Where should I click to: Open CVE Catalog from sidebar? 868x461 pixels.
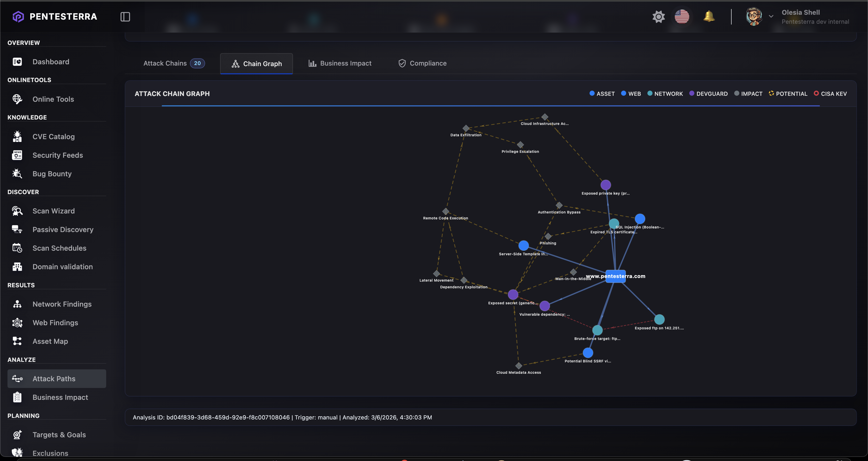53,137
